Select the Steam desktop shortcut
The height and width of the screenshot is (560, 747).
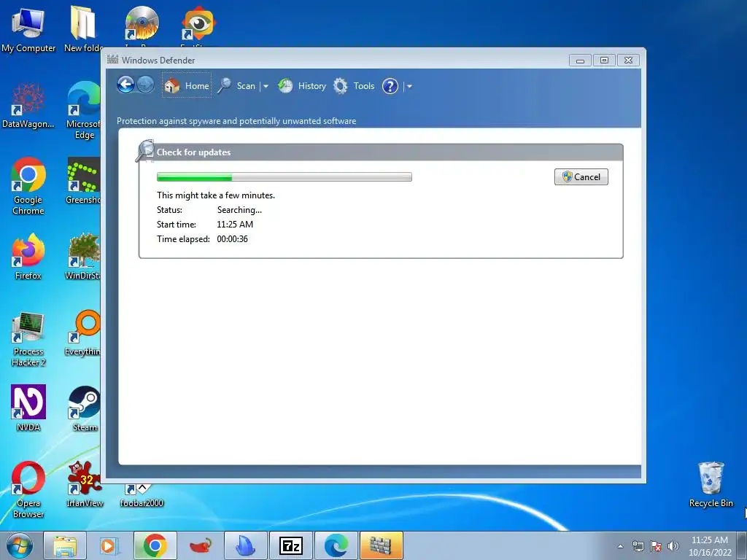84,409
